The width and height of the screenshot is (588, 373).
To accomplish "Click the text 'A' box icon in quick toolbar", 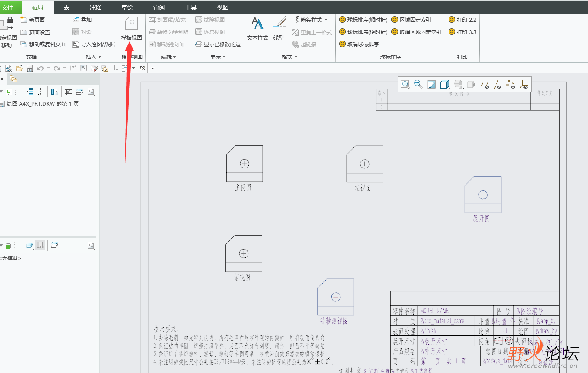I will pos(83,68).
